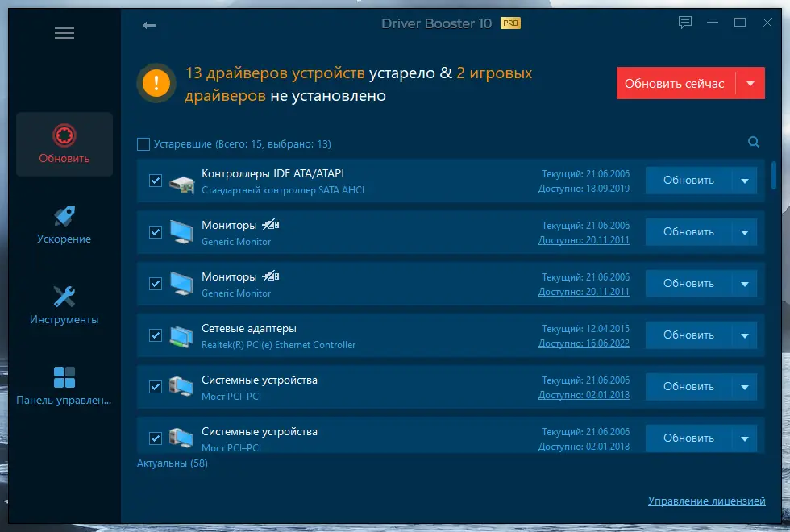Click the 2 игровых драйверов text
The height and width of the screenshot is (532, 790).
click(x=358, y=84)
